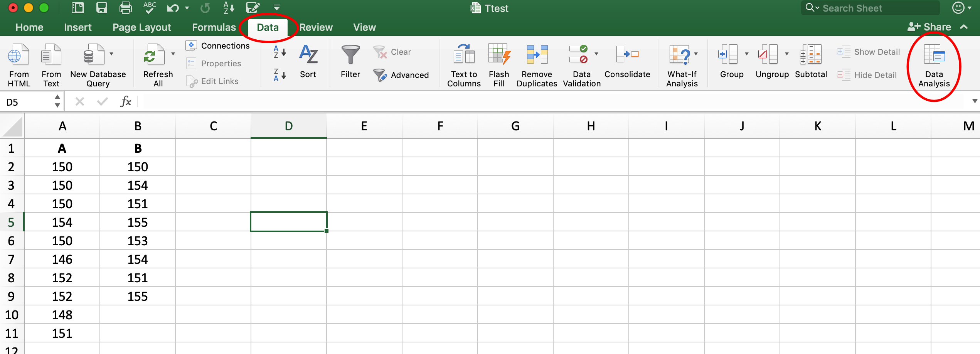The image size is (980, 354).
Task: Click the Consolidate icon
Action: tap(627, 55)
